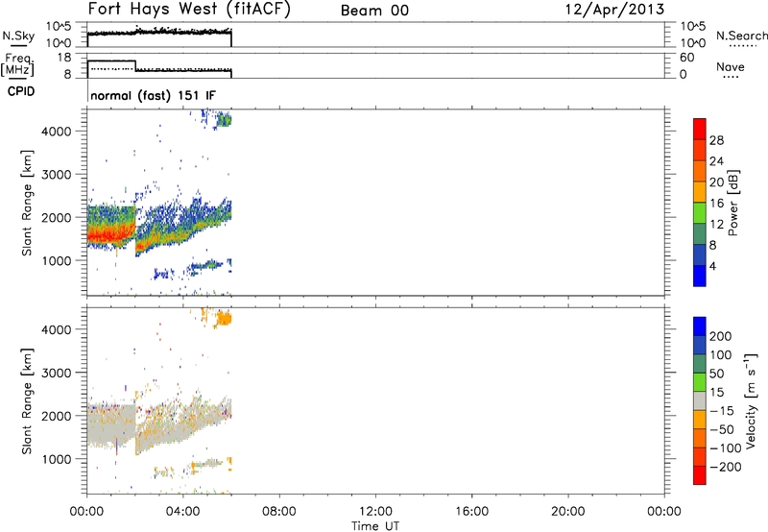Click the 'Time UT' axis label

[375, 526]
